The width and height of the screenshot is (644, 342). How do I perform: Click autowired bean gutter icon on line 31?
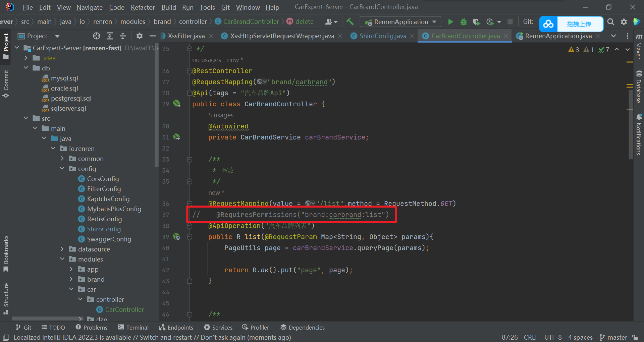click(177, 137)
